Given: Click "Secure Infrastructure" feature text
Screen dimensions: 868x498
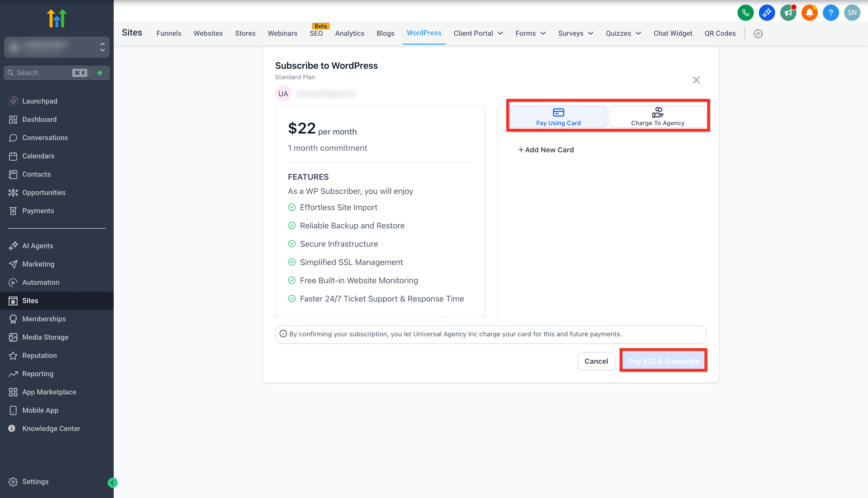Looking at the screenshot, I should point(339,244).
